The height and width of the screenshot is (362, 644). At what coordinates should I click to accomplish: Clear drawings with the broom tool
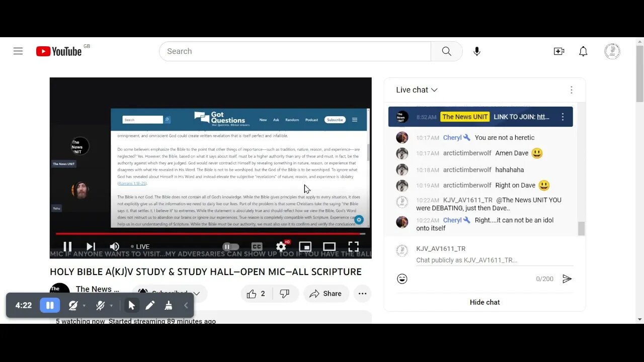tap(169, 305)
